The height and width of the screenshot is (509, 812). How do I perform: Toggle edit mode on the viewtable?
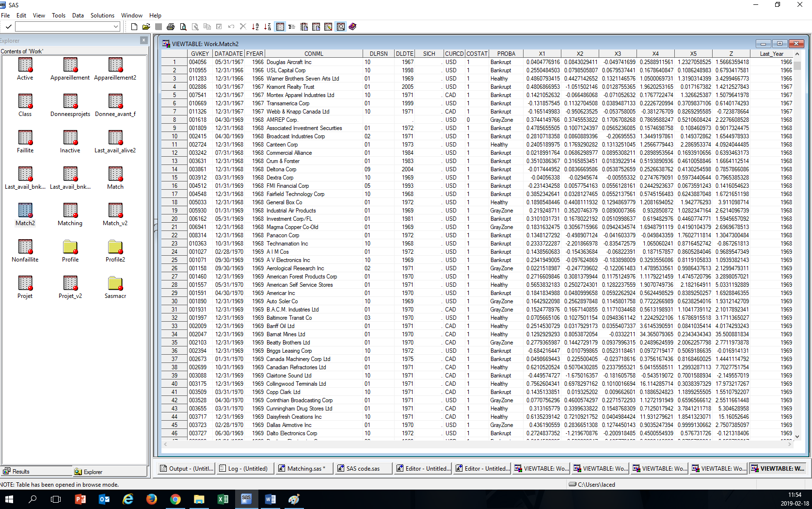(328, 27)
